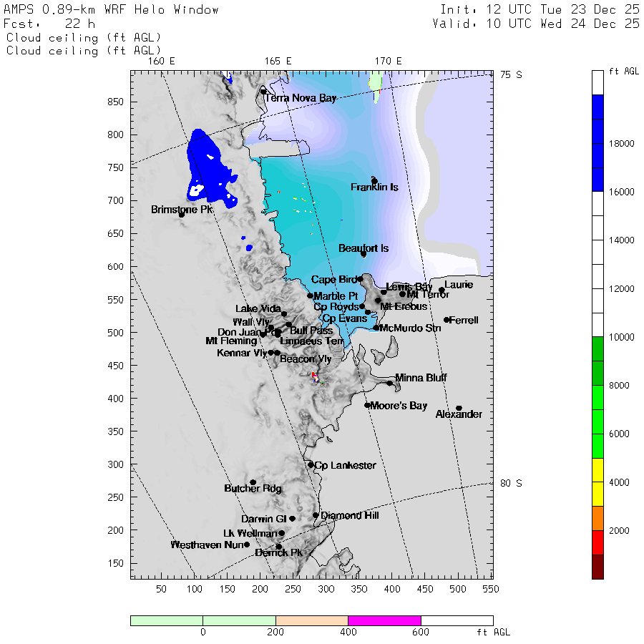This screenshot has height=644, width=644.
Task: Select the McMurdo Stn label
Action: click(x=410, y=328)
